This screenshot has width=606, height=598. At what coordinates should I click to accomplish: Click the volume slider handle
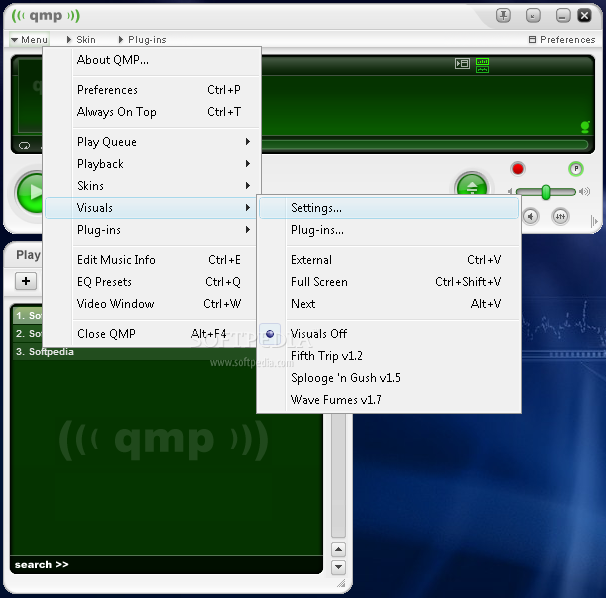pos(546,192)
